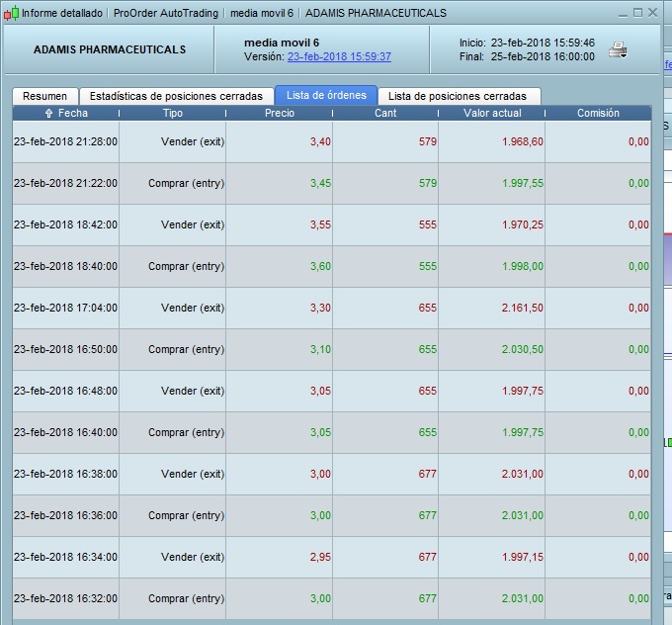Select the date 23-feb-2018 16:34:00
This screenshot has width=672, height=625.
[65, 557]
